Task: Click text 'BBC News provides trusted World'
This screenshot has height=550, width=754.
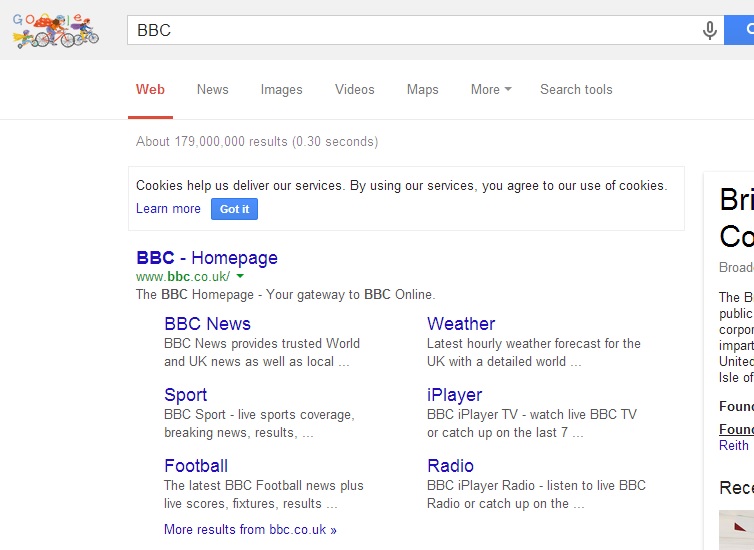Action: coord(262,343)
